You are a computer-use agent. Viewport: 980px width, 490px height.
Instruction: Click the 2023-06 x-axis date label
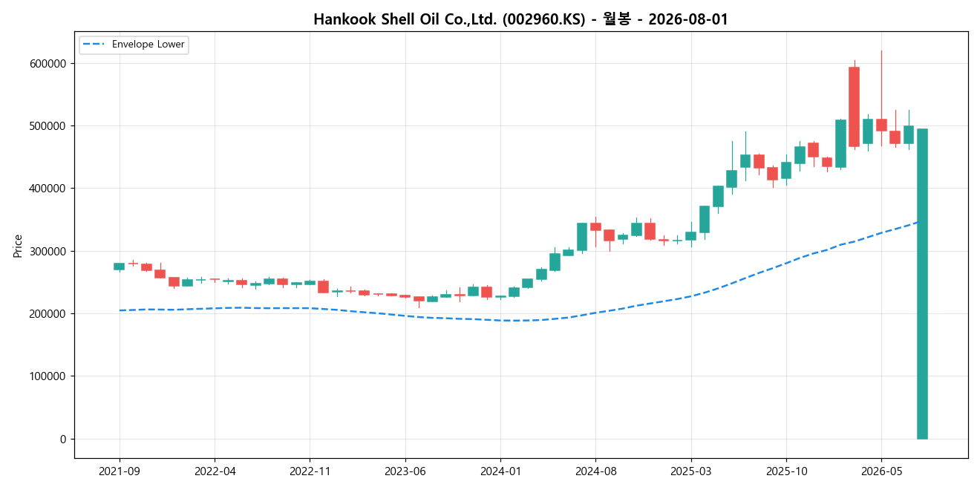tap(405, 471)
